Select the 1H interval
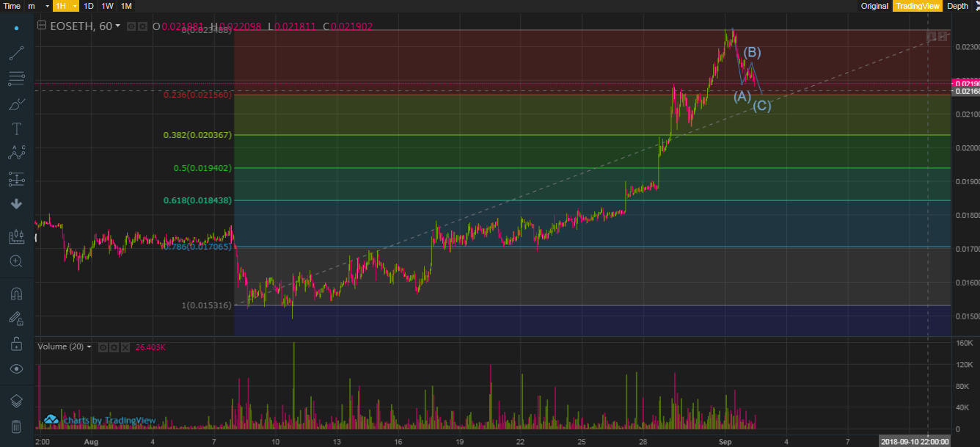Screen dimensions: 980x447 (x=61, y=6)
